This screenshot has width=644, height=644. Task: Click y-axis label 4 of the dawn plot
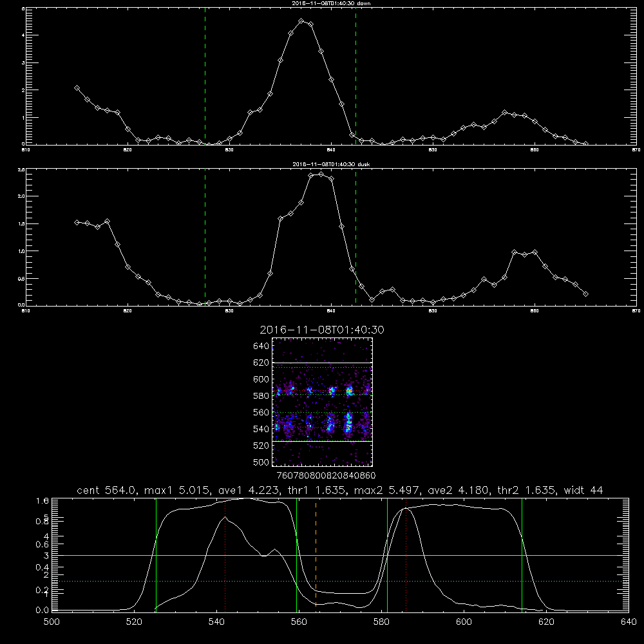pos(23,35)
